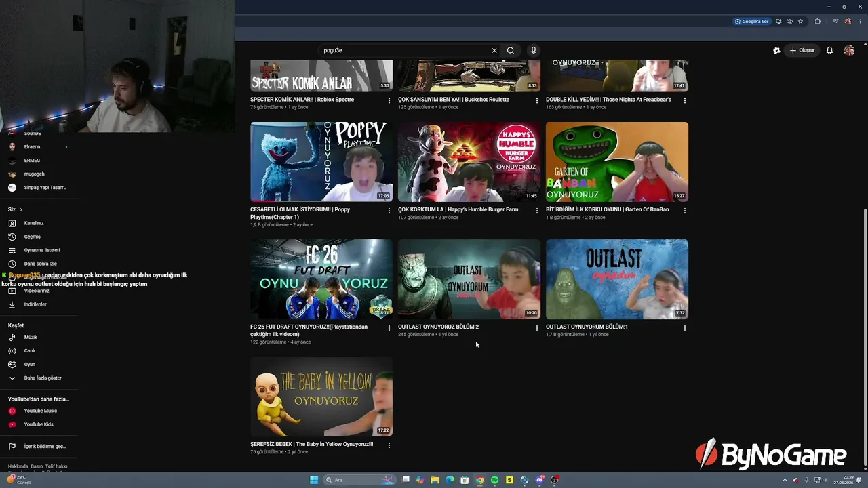The width and height of the screenshot is (868, 488).
Task: Click the Windows taskbar search box
Action: [x=359, y=480]
